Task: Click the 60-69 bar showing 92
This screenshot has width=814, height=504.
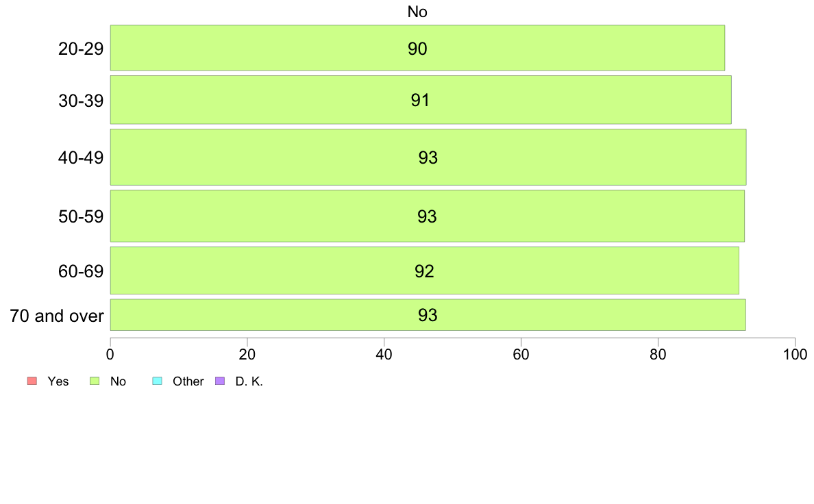Action: click(425, 270)
